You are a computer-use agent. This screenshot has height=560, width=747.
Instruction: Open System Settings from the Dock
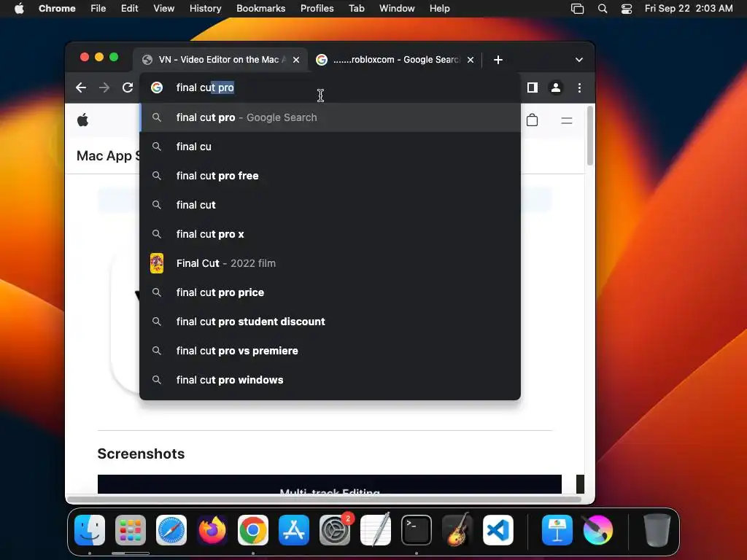(334, 530)
